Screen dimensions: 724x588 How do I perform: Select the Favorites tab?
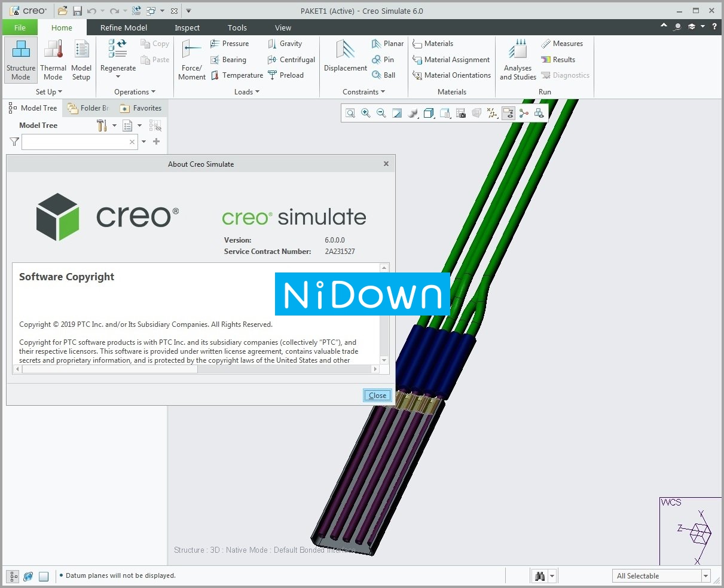click(x=140, y=108)
